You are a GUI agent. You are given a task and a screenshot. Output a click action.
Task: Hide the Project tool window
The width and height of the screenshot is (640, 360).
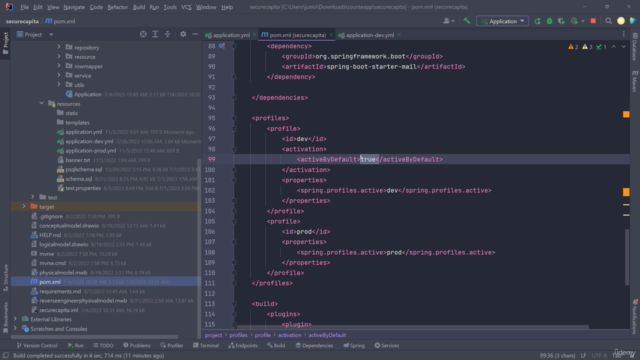click(x=195, y=34)
